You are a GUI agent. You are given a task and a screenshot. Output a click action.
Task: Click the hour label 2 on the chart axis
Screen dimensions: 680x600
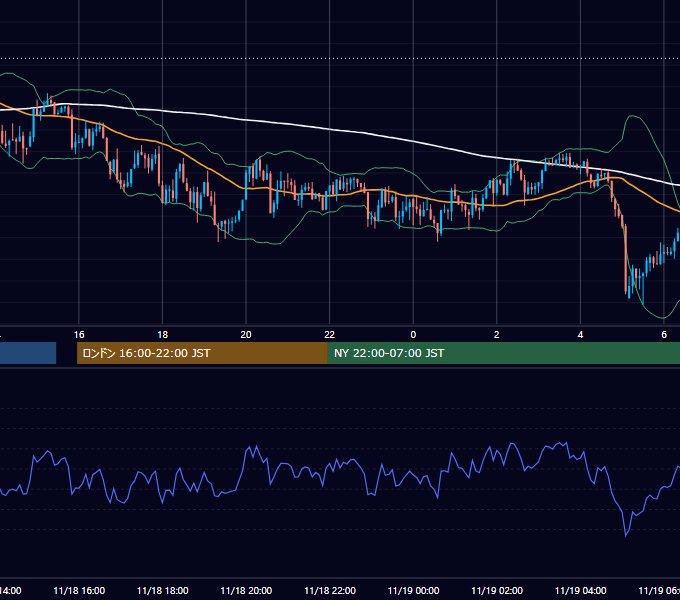click(x=497, y=335)
